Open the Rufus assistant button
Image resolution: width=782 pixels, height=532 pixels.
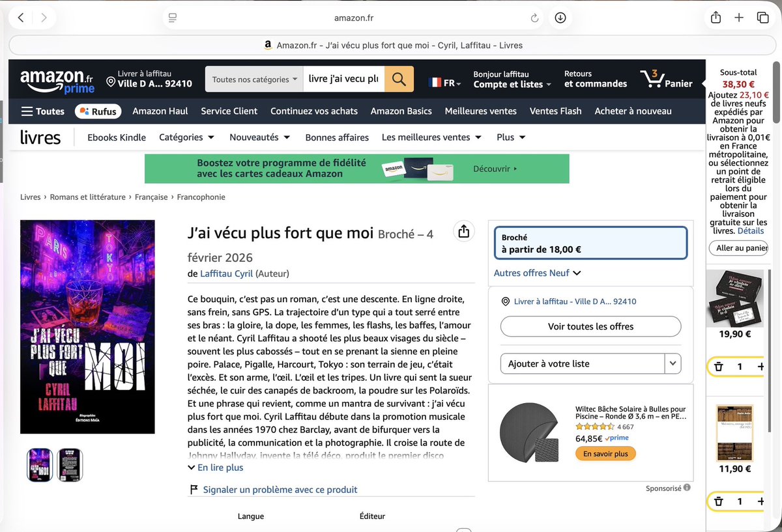(x=98, y=111)
